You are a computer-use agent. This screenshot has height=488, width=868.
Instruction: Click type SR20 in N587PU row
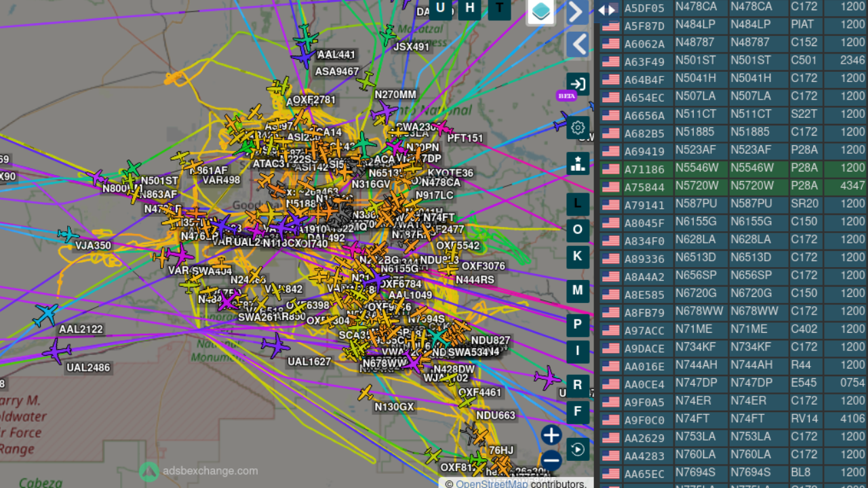point(805,204)
